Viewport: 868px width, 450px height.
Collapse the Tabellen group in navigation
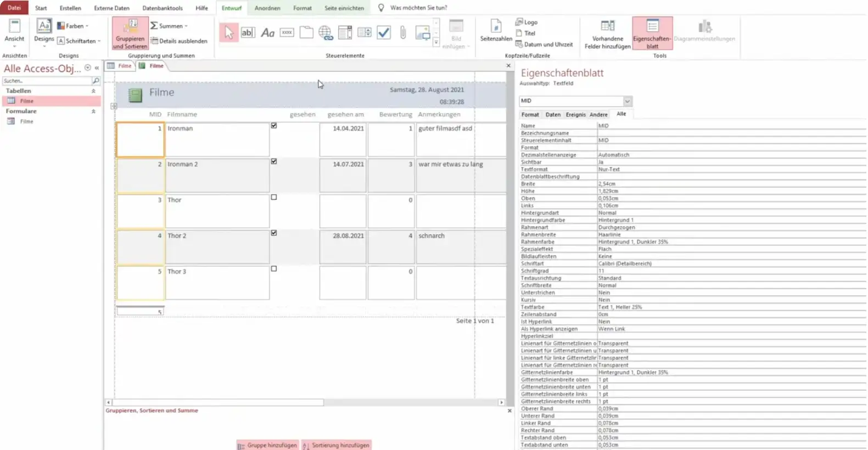point(93,91)
